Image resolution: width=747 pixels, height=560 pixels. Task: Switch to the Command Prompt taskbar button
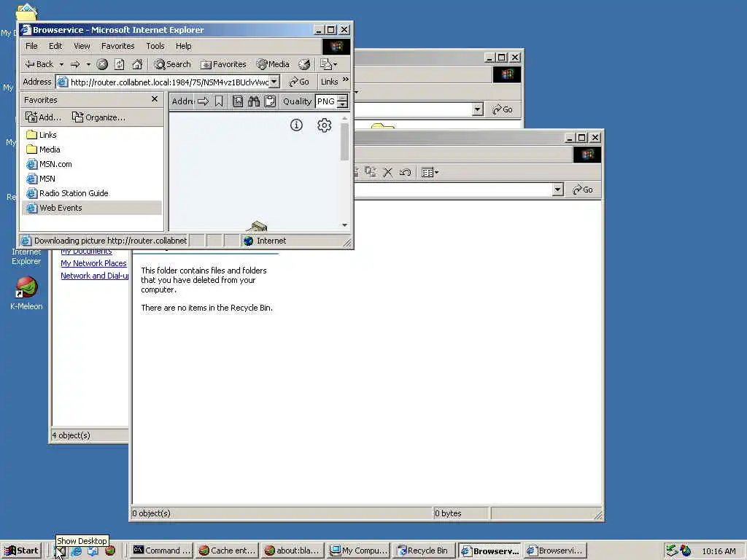click(x=162, y=551)
